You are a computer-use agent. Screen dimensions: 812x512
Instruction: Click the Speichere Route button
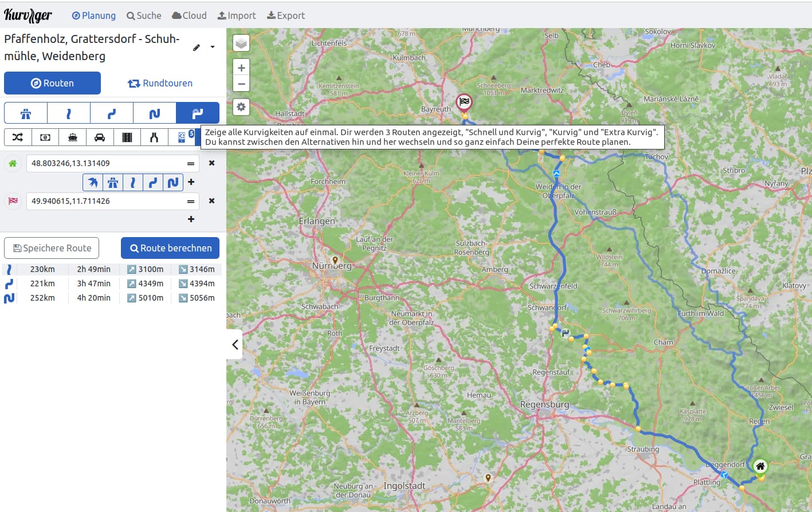[x=52, y=248]
